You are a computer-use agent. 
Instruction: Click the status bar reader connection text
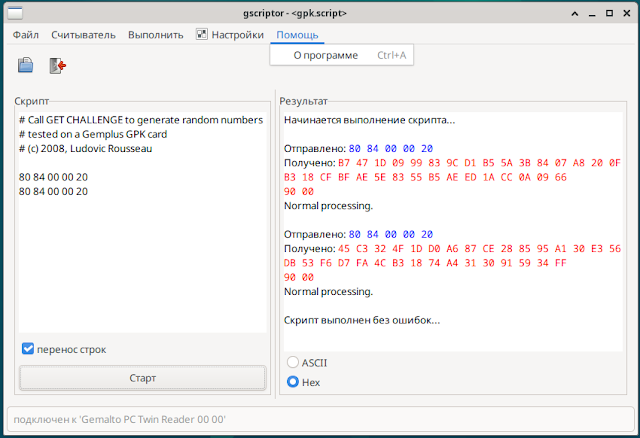120,419
